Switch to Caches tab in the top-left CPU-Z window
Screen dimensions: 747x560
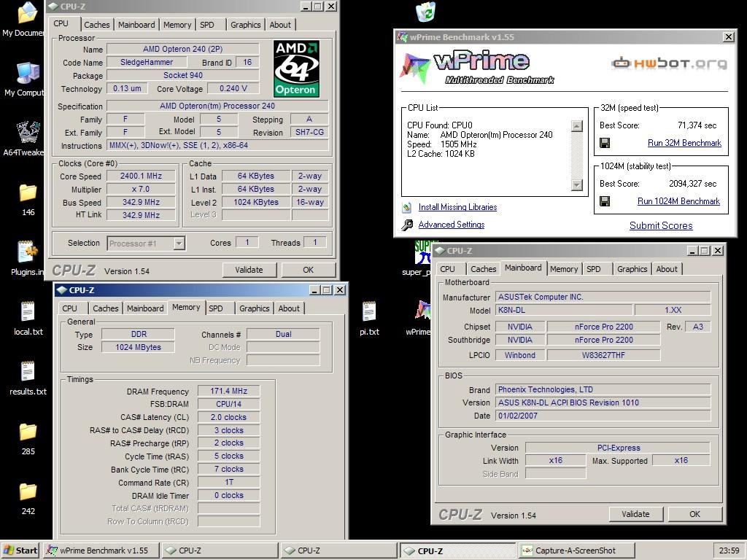(97, 25)
